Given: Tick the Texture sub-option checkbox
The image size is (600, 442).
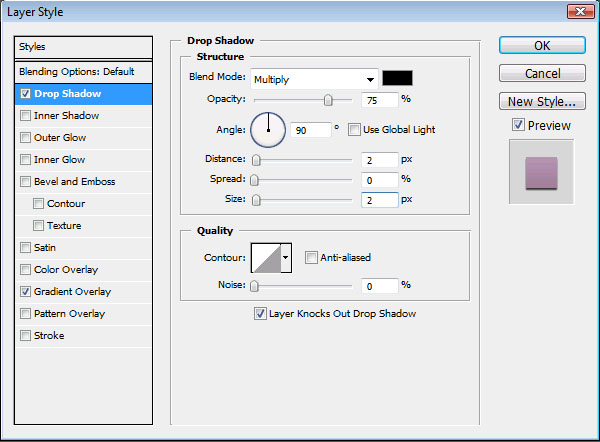Looking at the screenshot, I should (38, 225).
